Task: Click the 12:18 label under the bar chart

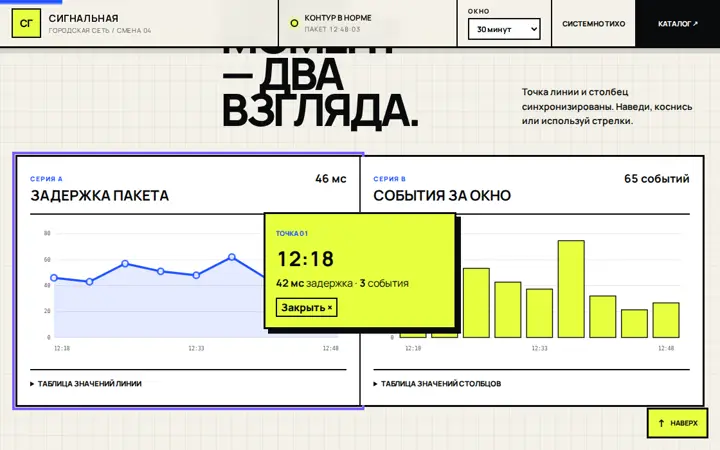Action: pyautogui.click(x=413, y=348)
